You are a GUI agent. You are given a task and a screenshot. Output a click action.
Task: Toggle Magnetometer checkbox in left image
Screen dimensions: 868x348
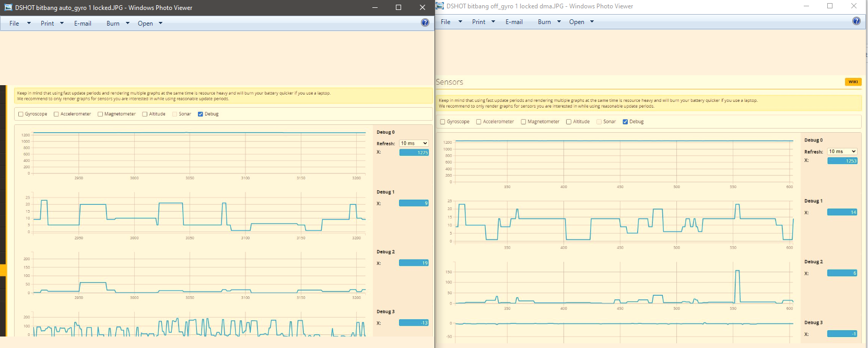click(100, 114)
